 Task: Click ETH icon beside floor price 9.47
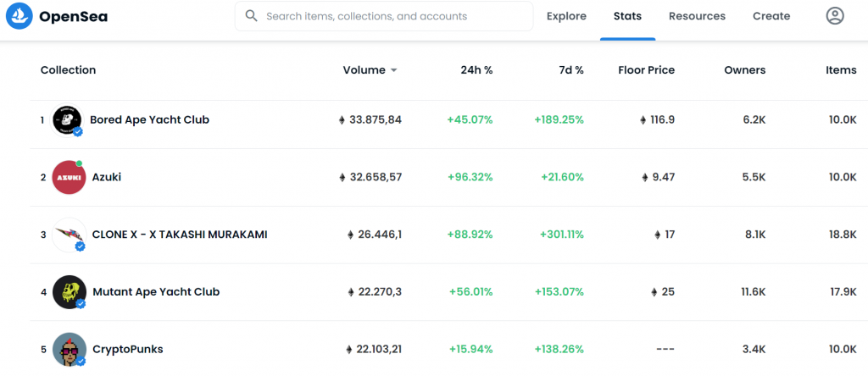pos(644,178)
